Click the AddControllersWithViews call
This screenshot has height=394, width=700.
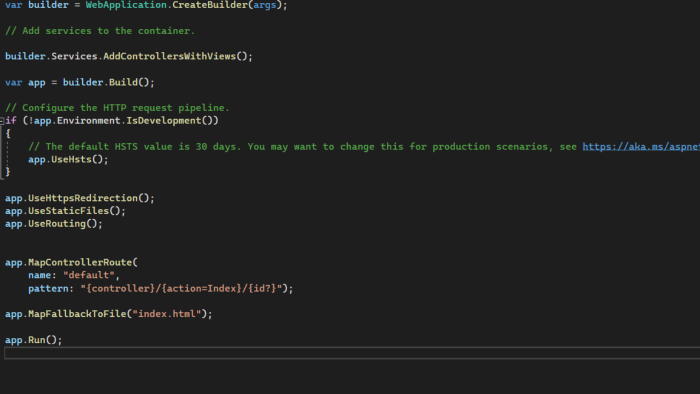pyautogui.click(x=169, y=56)
